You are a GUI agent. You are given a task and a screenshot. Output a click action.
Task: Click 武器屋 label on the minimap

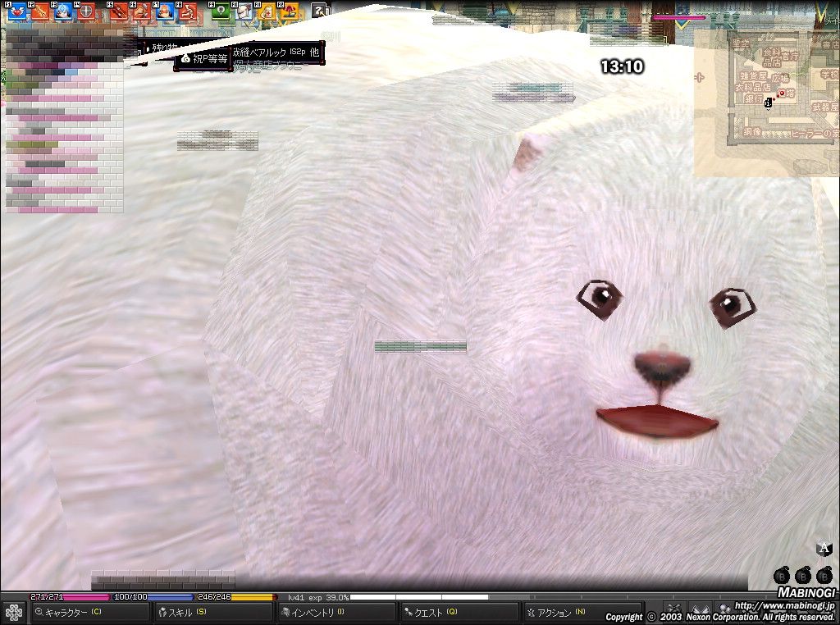824,107
